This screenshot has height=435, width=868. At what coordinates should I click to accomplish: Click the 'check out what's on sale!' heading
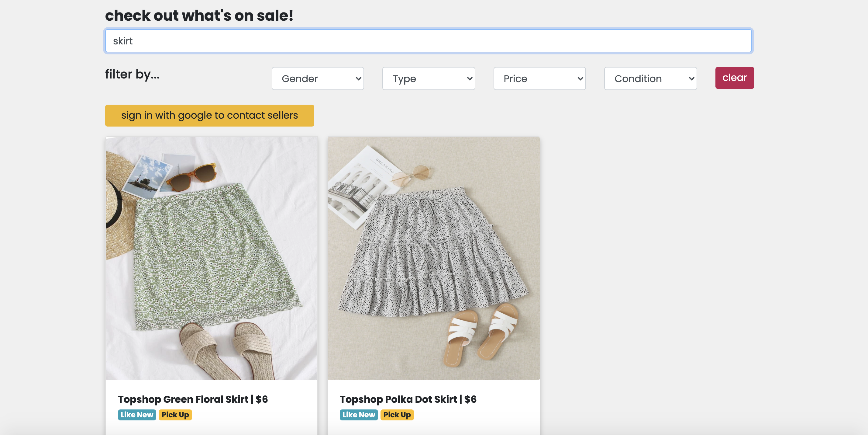click(x=199, y=16)
